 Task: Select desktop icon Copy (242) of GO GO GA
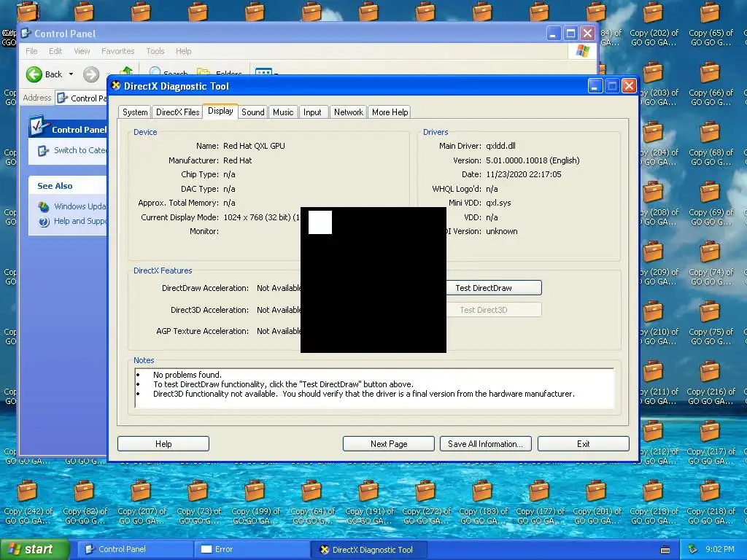27,502
